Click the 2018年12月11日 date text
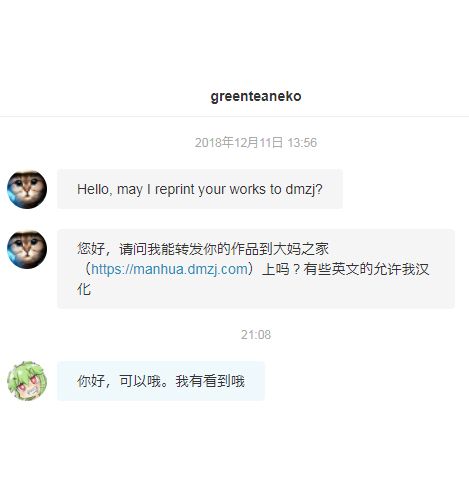This screenshot has height=504, width=469. point(239,143)
